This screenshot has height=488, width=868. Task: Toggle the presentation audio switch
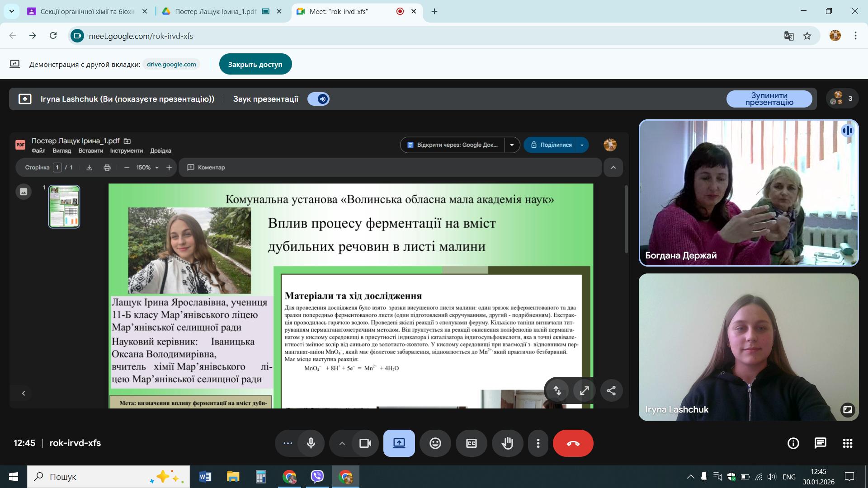point(319,99)
